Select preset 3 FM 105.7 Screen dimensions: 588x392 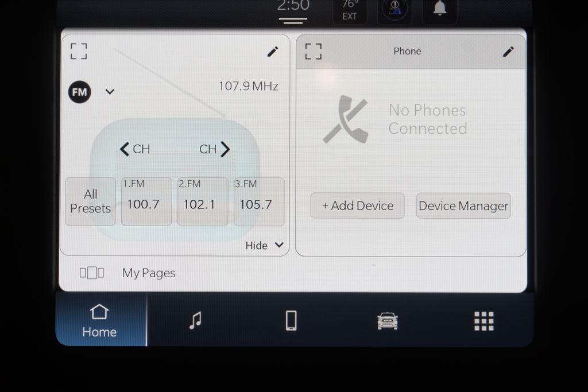(x=259, y=201)
